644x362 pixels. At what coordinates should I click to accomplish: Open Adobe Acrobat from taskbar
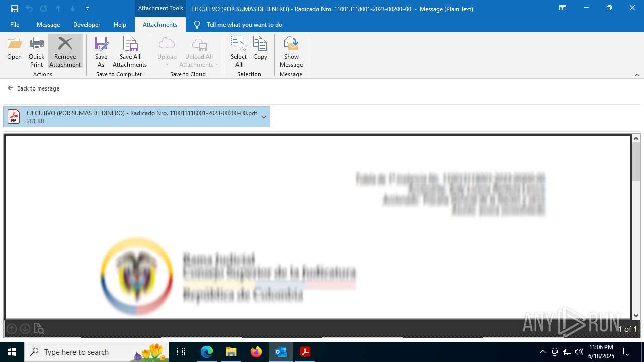pos(305,352)
